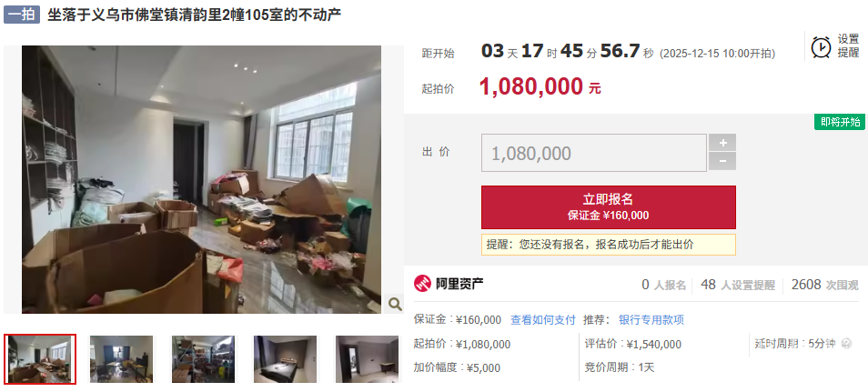Viewport: 868px width, 392px height.
Task: Click the 48 人设置提醒 counter
Action: click(x=738, y=286)
